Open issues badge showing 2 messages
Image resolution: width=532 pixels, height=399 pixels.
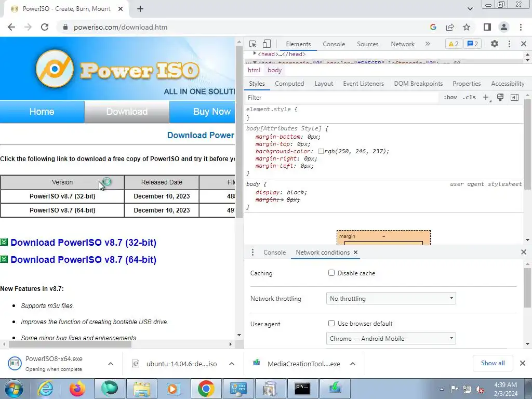(473, 44)
